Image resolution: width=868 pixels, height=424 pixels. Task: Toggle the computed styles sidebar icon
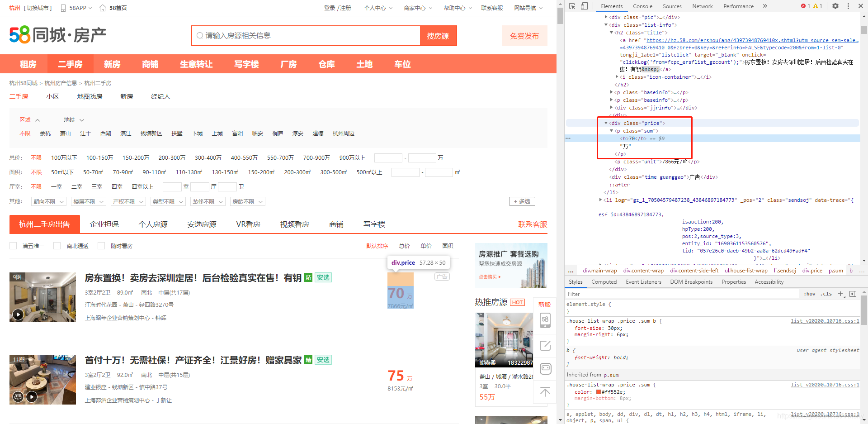[x=853, y=294]
